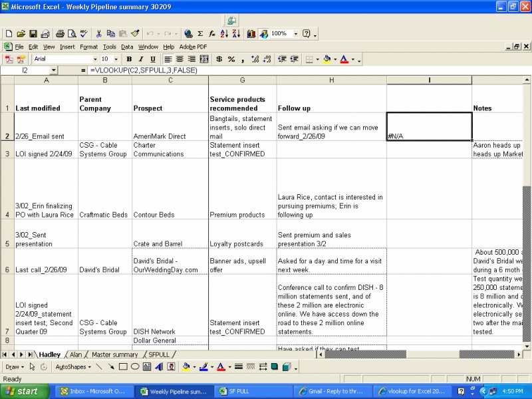The width and height of the screenshot is (532, 399).
Task: Click the vertical scrollbar down arrow
Action: pyautogui.click(x=527, y=346)
